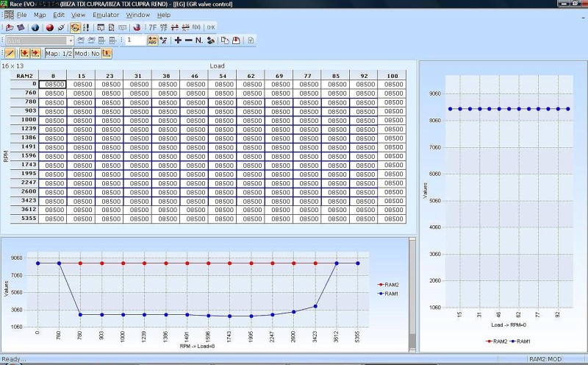Click the blue info circle icon

[x=35, y=27]
